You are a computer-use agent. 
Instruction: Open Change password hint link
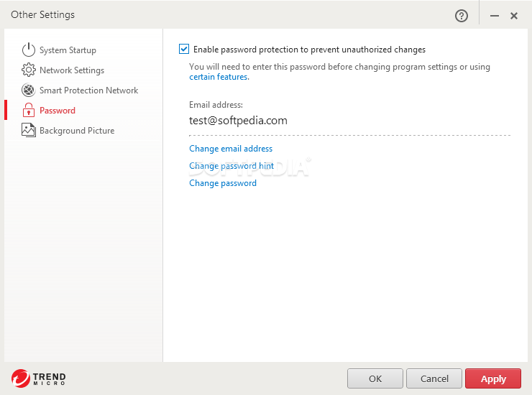231,166
